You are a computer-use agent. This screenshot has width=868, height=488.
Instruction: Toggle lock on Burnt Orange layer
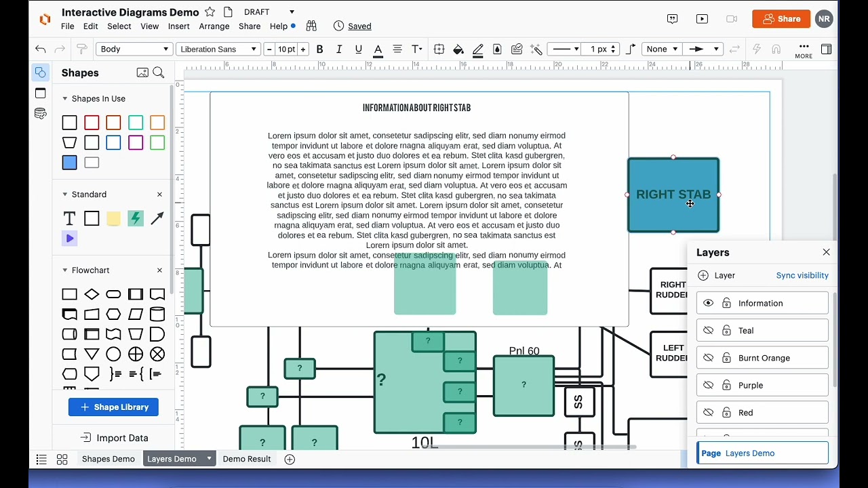726,358
